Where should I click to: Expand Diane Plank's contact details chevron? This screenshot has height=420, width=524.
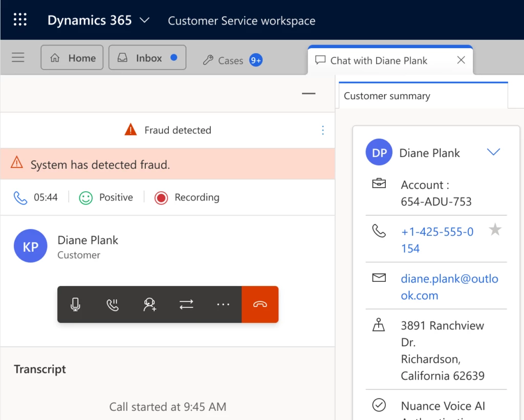[x=493, y=152]
